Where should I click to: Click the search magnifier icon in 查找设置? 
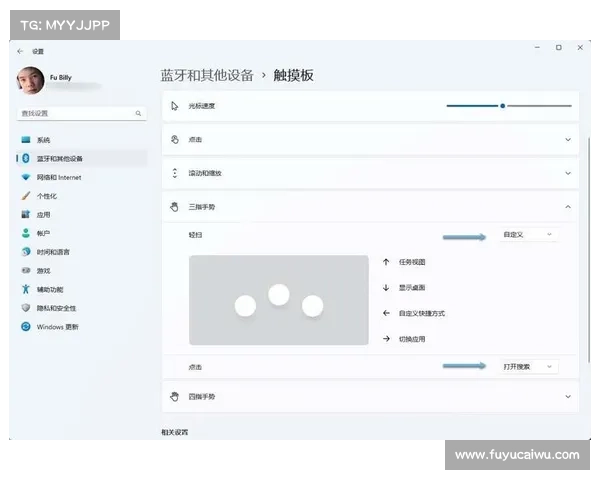pyautogui.click(x=138, y=113)
